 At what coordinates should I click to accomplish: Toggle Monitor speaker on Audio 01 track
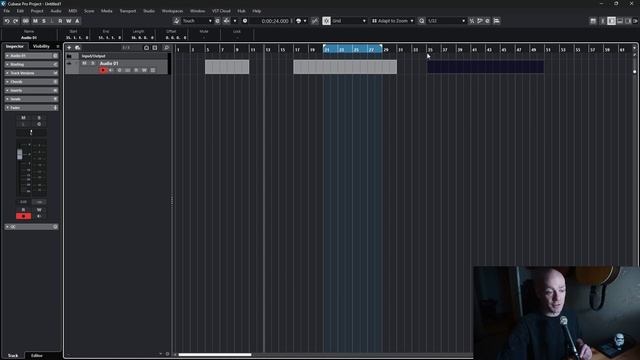[111, 70]
